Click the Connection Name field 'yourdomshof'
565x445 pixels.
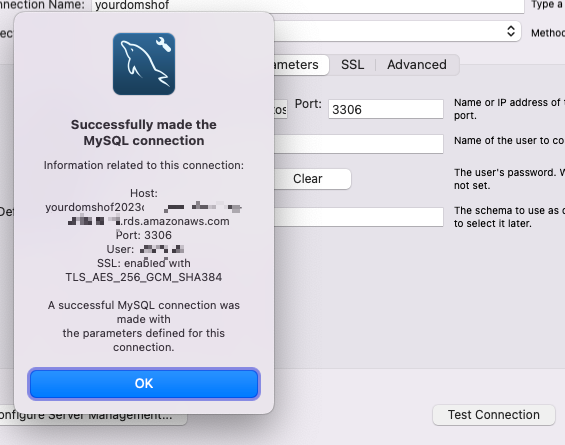[x=307, y=6]
